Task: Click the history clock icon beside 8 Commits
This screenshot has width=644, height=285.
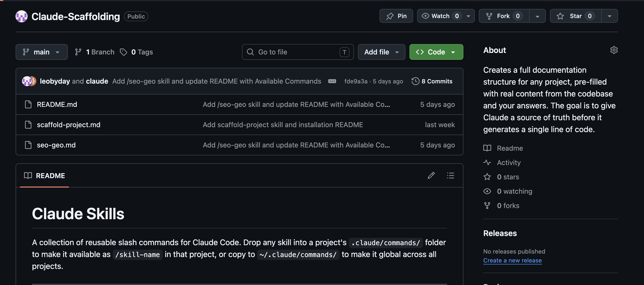Action: [x=415, y=81]
